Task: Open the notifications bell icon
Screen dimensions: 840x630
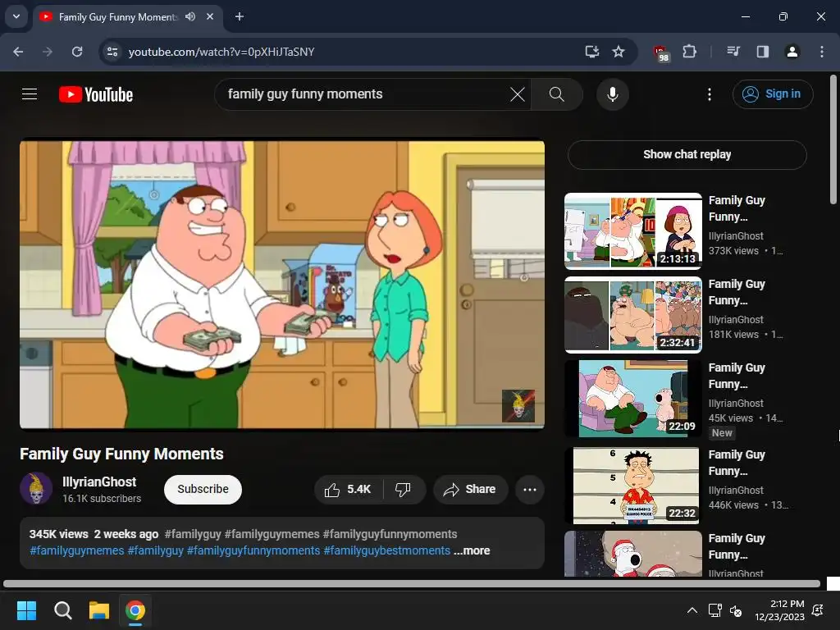Action: (x=818, y=610)
